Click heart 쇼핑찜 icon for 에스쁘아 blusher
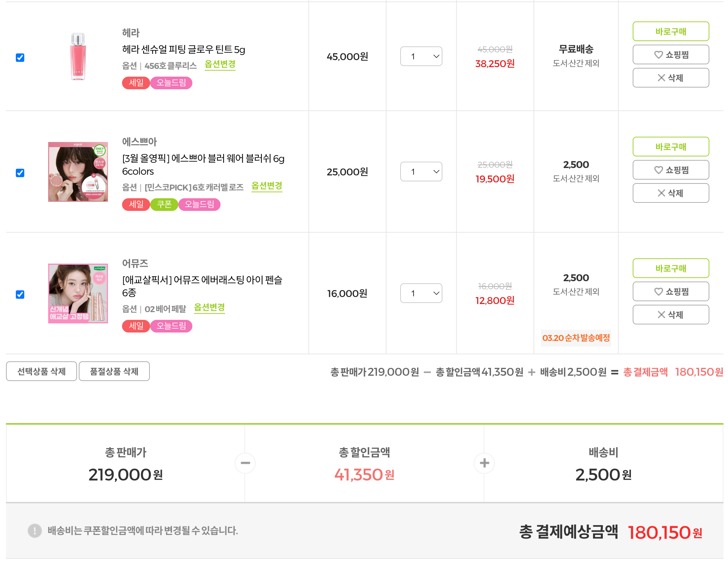Image resolution: width=728 pixels, height=568 pixels. [658, 170]
